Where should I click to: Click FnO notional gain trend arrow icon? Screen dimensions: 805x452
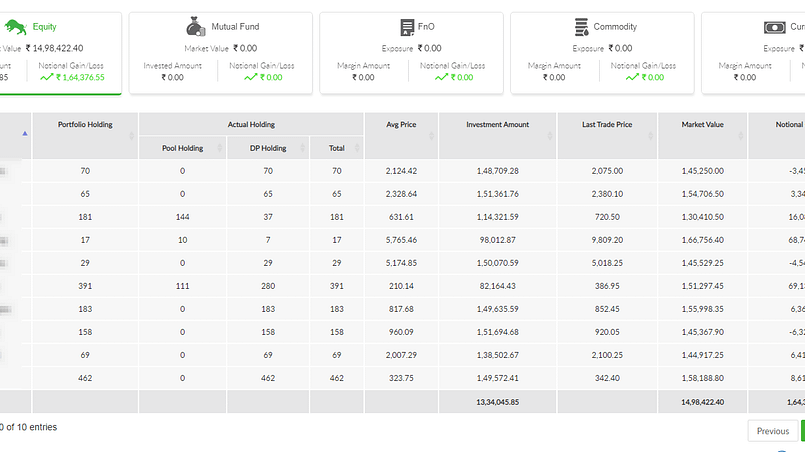442,78
